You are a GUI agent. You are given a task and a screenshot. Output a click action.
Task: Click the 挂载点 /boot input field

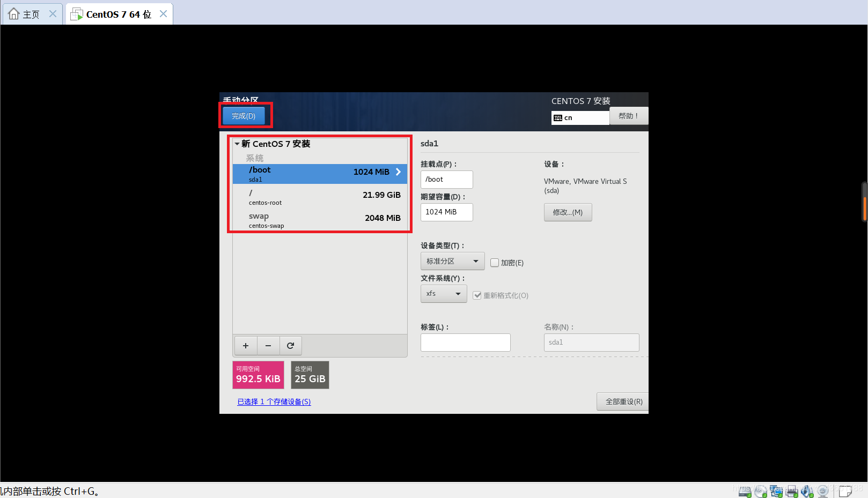[x=446, y=180]
